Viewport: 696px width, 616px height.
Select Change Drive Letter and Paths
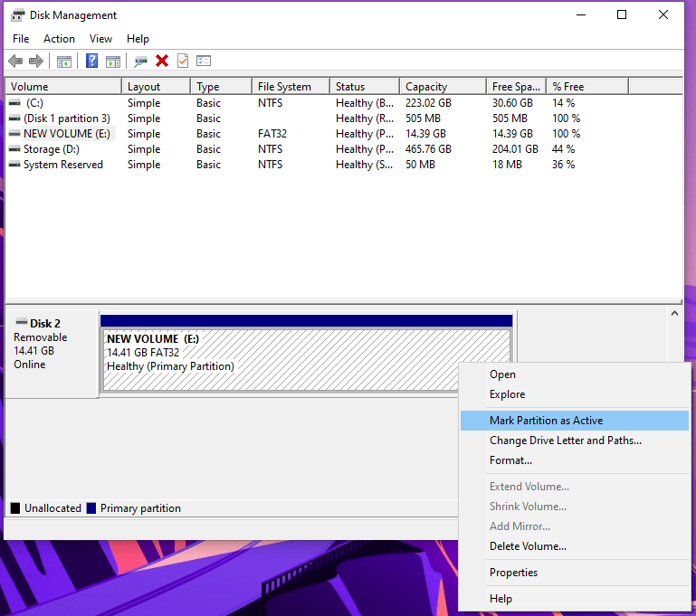575,441
